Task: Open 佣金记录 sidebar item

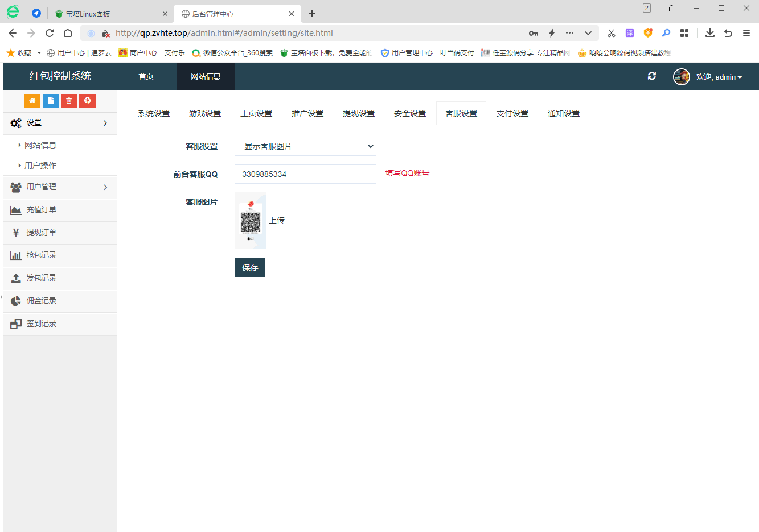Action: coord(41,301)
